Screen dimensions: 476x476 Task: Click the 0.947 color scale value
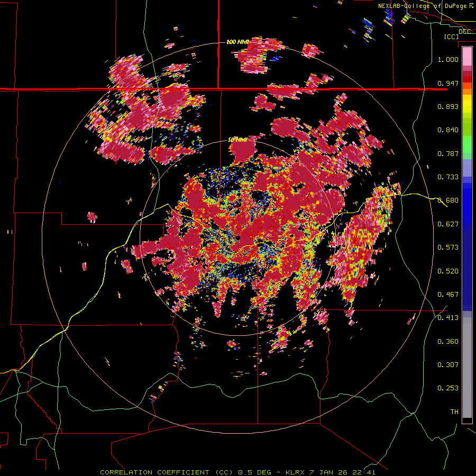[448, 83]
